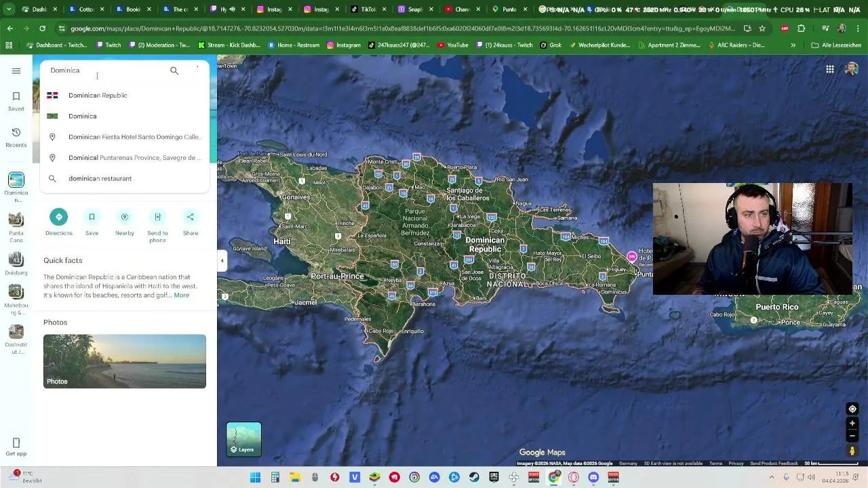Open the Home - Restream bookmark
The image size is (868, 488).
click(293, 45)
